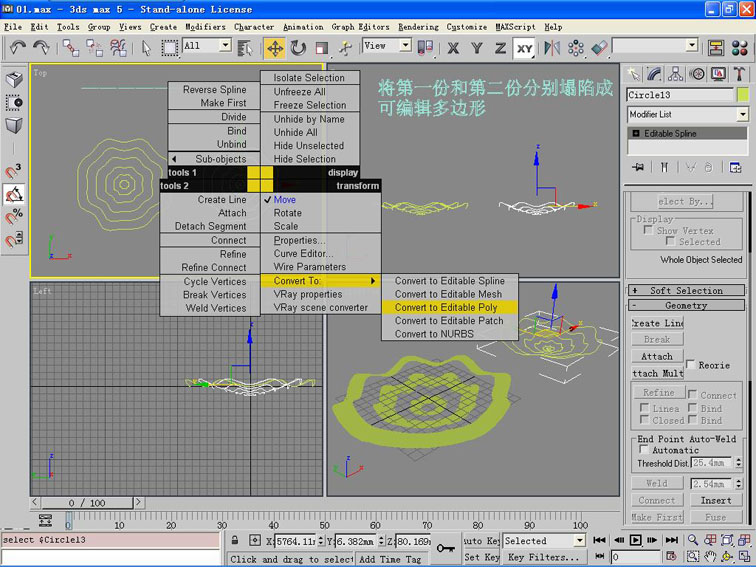Enable the Show Vertex checkbox

coord(648,230)
